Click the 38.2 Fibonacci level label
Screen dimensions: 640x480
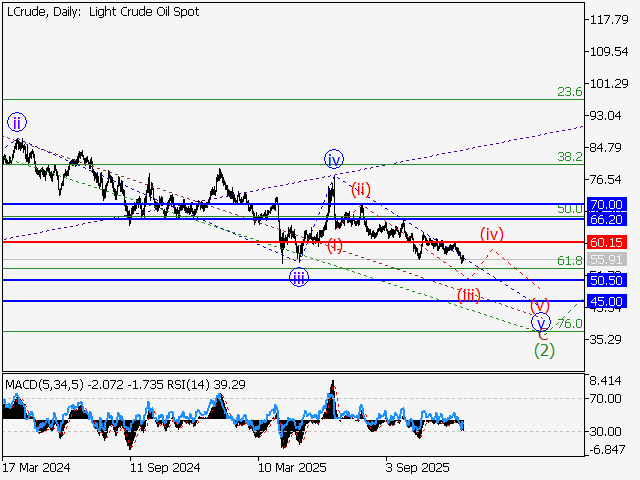(x=569, y=157)
